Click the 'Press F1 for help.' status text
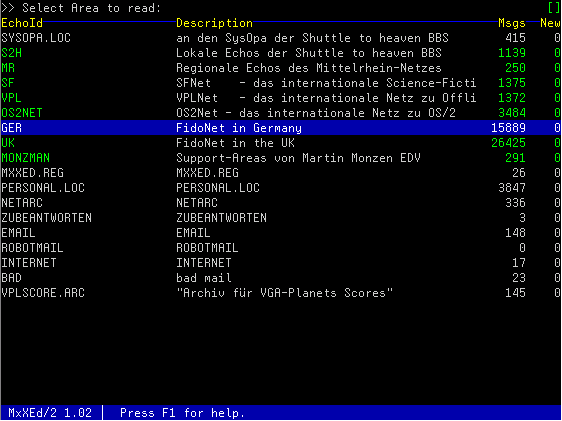Screen dimensions: 562x421 (x=183, y=413)
